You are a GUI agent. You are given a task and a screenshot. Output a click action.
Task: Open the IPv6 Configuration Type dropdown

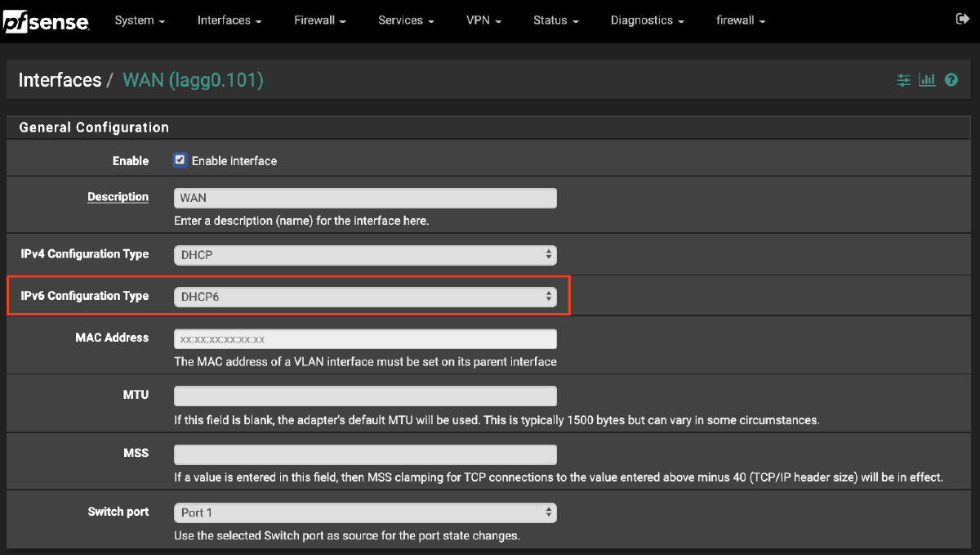(x=364, y=296)
